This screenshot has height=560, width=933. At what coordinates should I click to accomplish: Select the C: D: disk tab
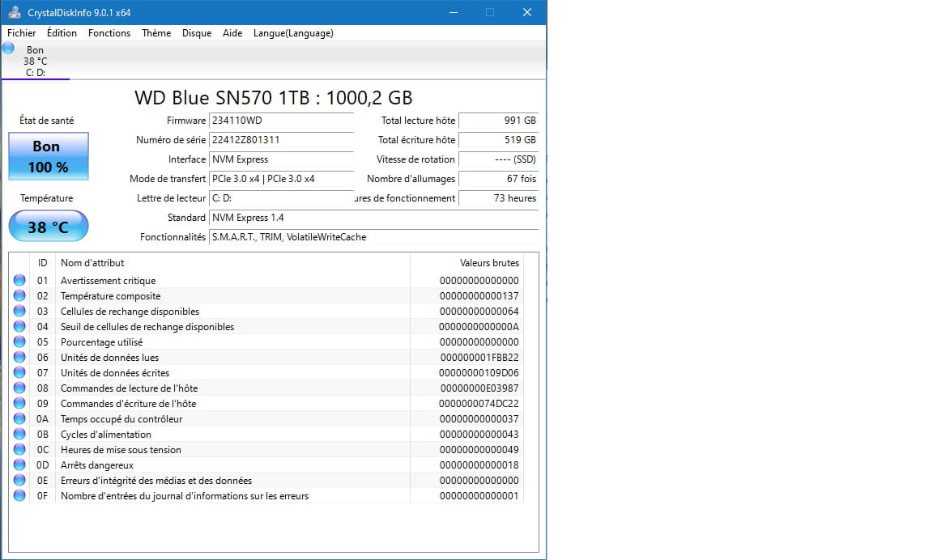pyautogui.click(x=35, y=62)
